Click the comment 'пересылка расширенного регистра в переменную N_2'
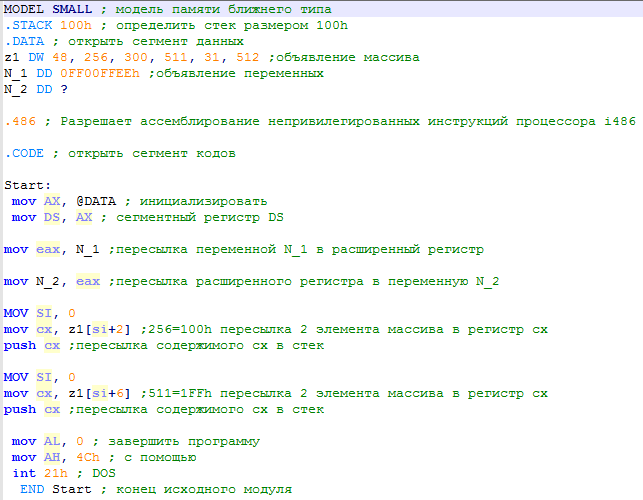The width and height of the screenshot is (643, 500). (x=308, y=281)
